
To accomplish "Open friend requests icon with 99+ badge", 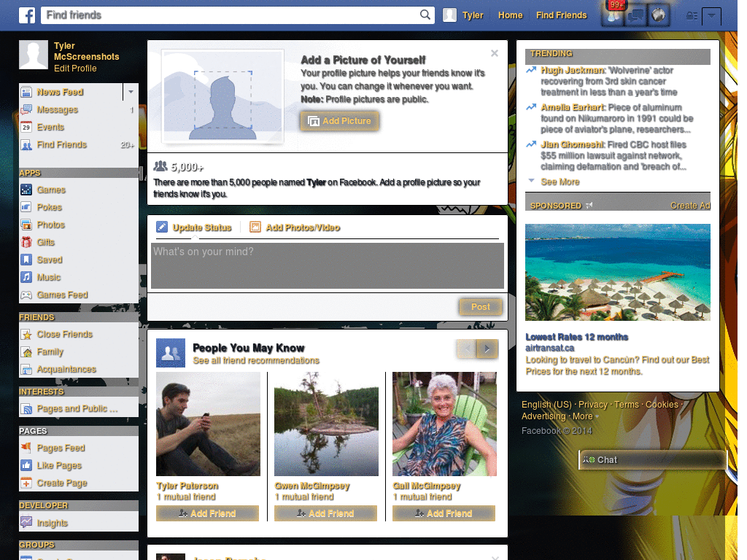I will [614, 16].
